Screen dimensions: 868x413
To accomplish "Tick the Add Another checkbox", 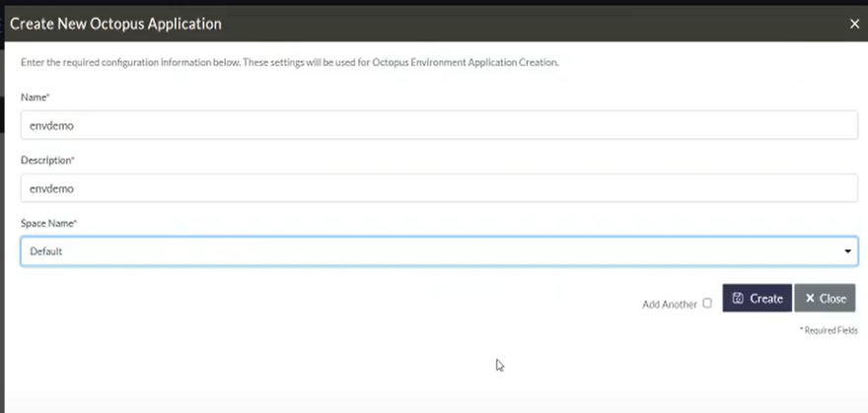I will 707,303.
